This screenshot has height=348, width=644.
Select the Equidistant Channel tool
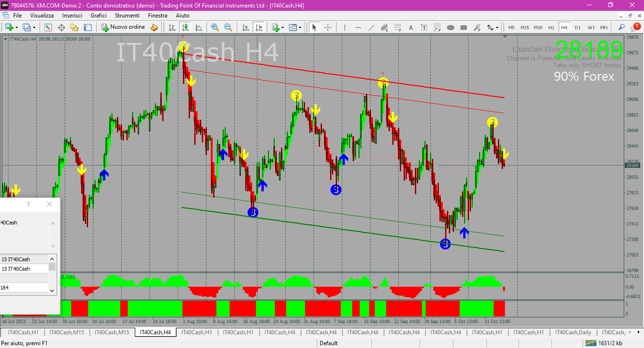click(384, 27)
